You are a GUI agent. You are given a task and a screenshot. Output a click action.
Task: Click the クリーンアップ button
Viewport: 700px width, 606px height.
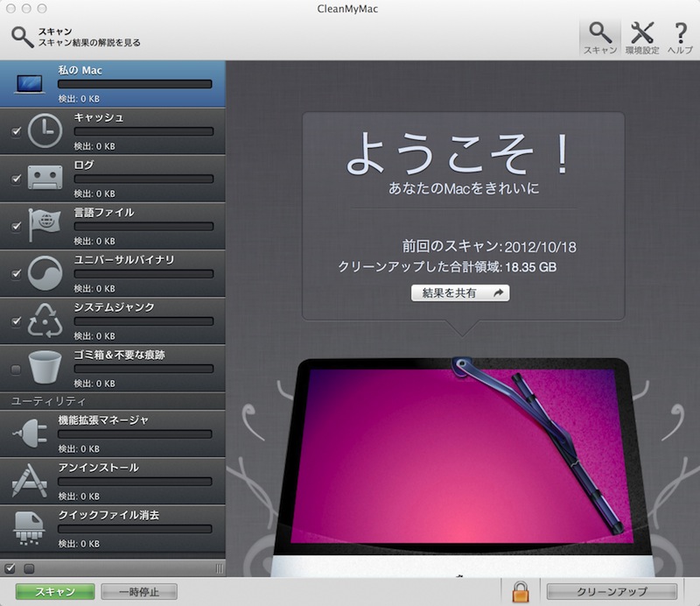(x=612, y=592)
